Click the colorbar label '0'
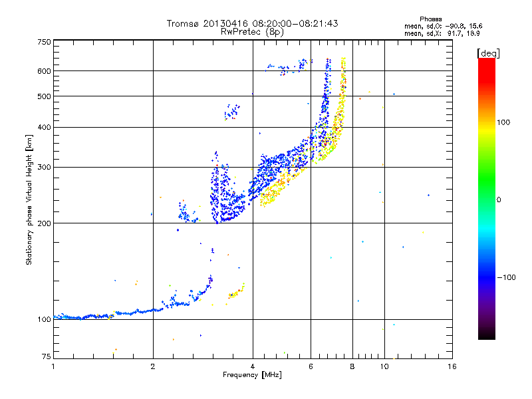This screenshot has width=532, height=399. point(499,200)
